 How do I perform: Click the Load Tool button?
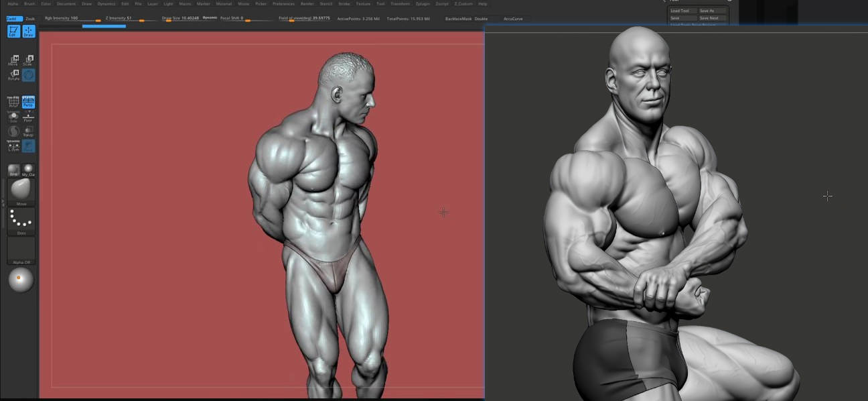tap(682, 11)
